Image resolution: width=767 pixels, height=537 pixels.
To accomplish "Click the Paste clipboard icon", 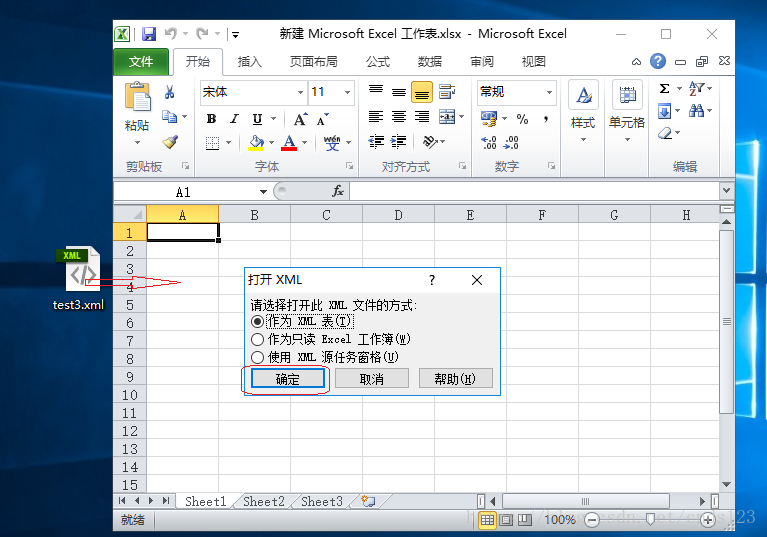I will [x=138, y=96].
